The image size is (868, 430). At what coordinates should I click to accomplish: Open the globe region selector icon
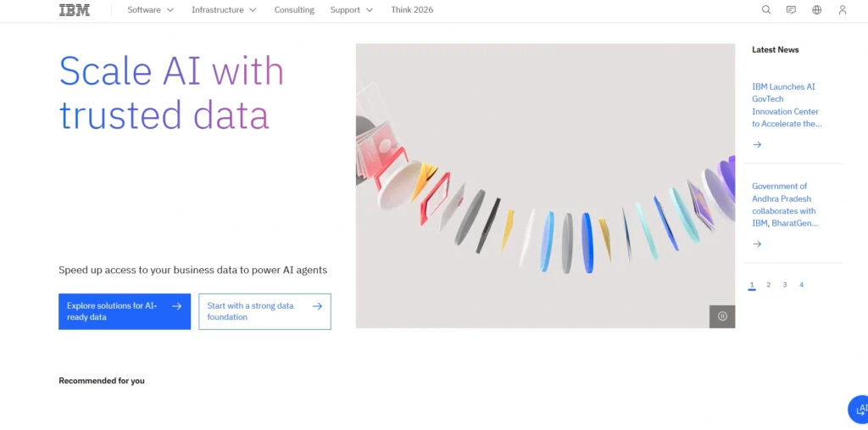[816, 10]
